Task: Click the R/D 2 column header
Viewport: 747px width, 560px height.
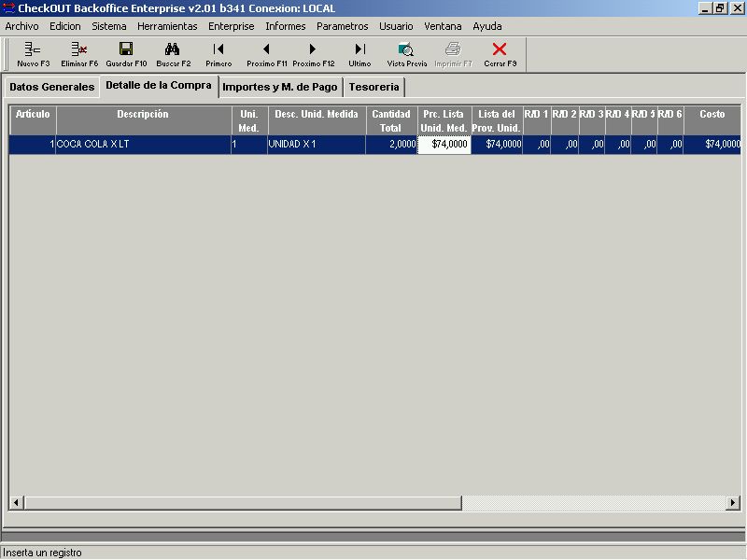Action: [x=565, y=120]
